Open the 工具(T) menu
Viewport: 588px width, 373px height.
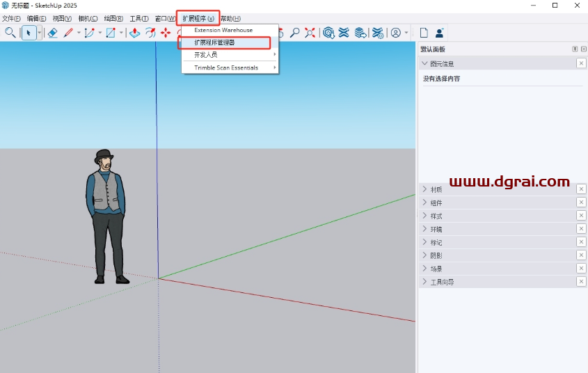pyautogui.click(x=139, y=18)
